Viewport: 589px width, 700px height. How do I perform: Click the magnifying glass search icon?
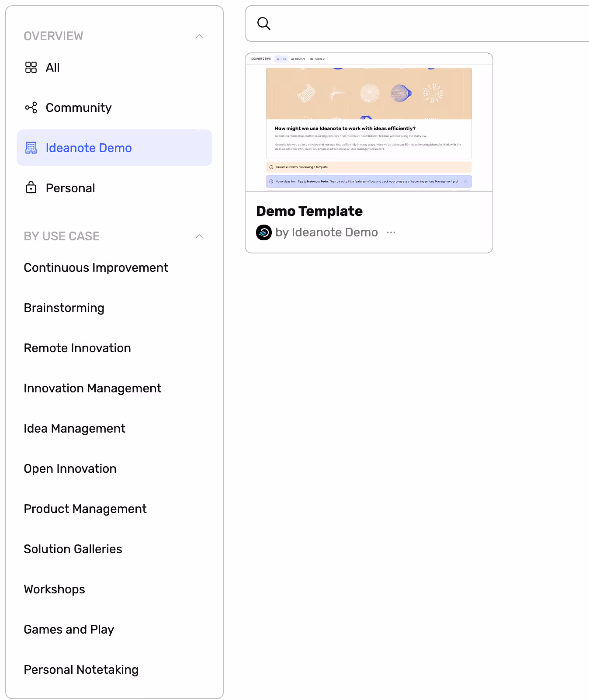[263, 24]
